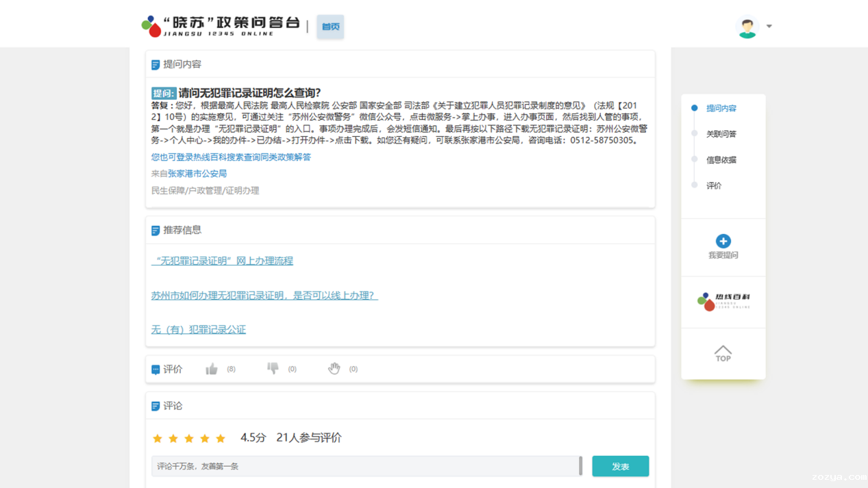Open the 张家港市公安局 source link
The image size is (868, 488).
point(197,174)
